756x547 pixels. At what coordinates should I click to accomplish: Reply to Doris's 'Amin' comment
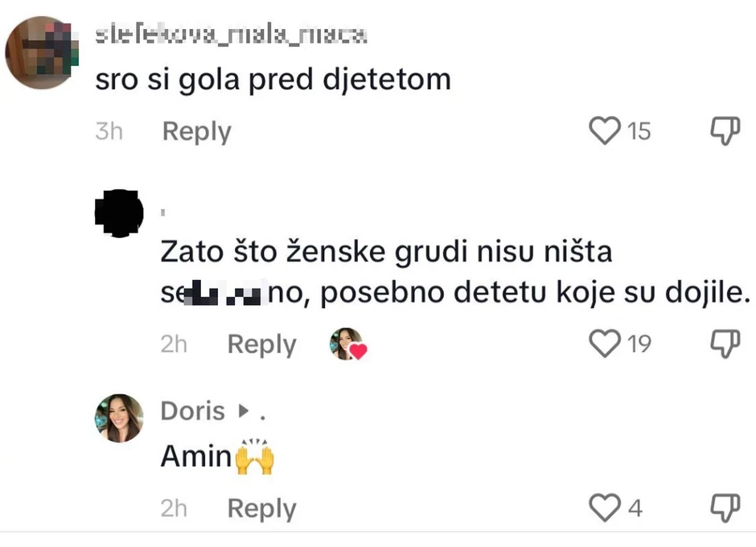[261, 508]
